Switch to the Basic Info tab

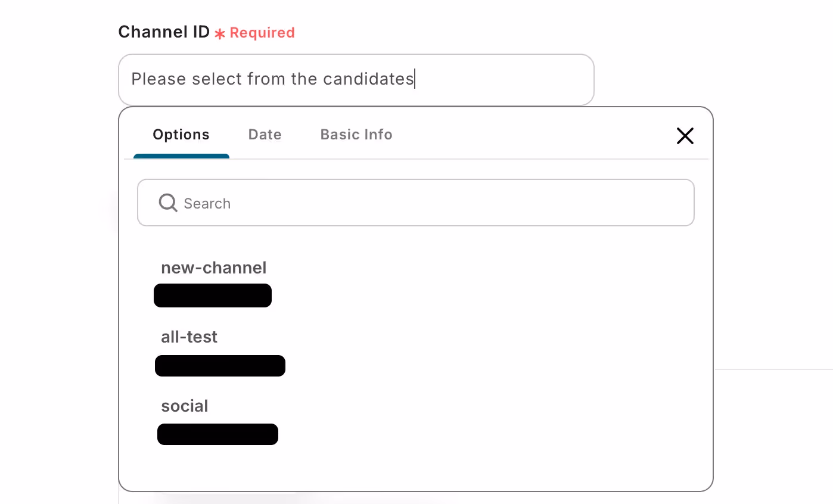coord(356,135)
